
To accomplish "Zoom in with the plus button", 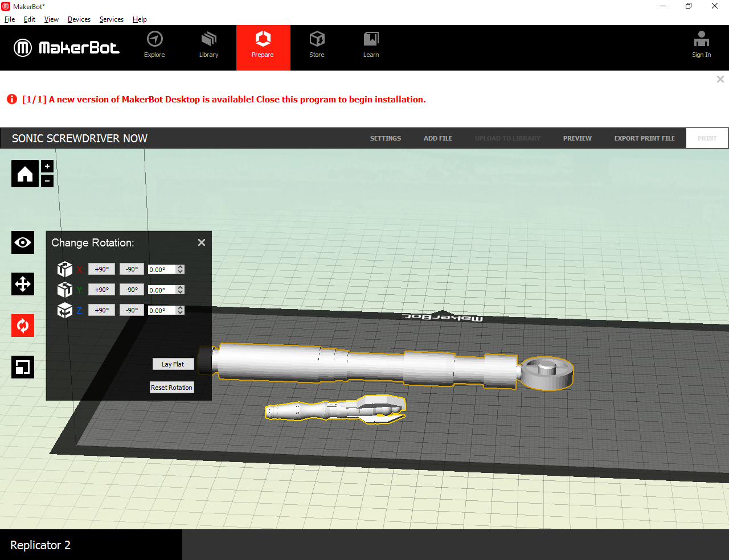I will 47,166.
